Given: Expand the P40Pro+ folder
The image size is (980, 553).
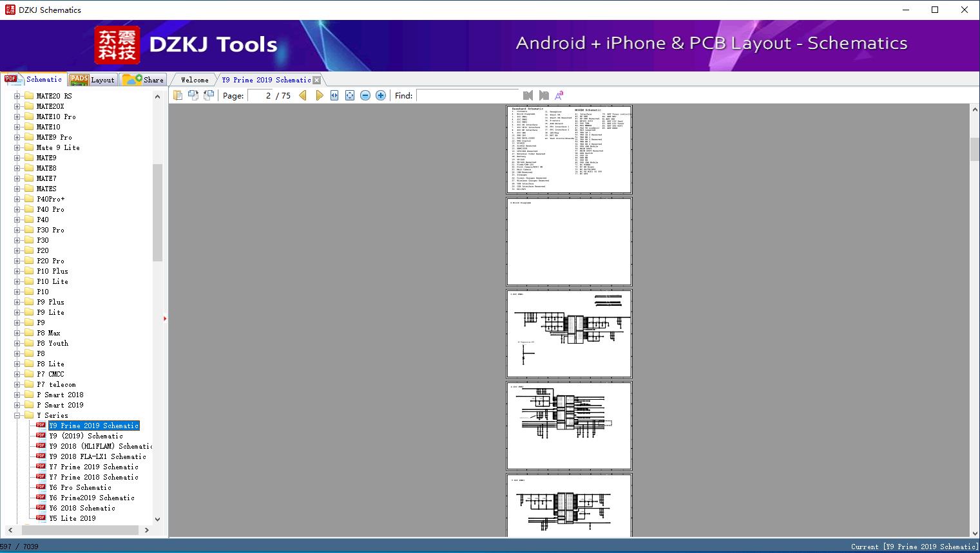Looking at the screenshot, I should coord(17,199).
